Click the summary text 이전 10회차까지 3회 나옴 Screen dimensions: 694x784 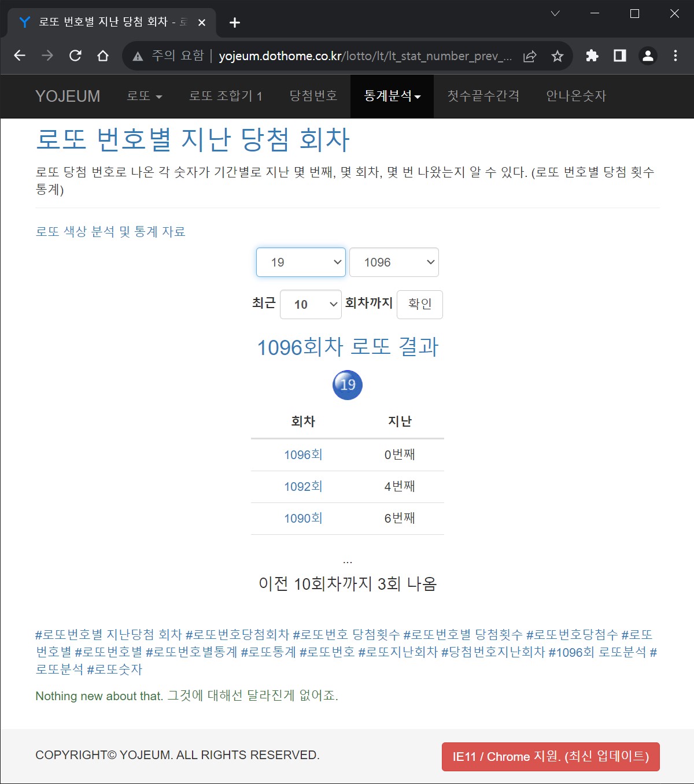point(348,584)
